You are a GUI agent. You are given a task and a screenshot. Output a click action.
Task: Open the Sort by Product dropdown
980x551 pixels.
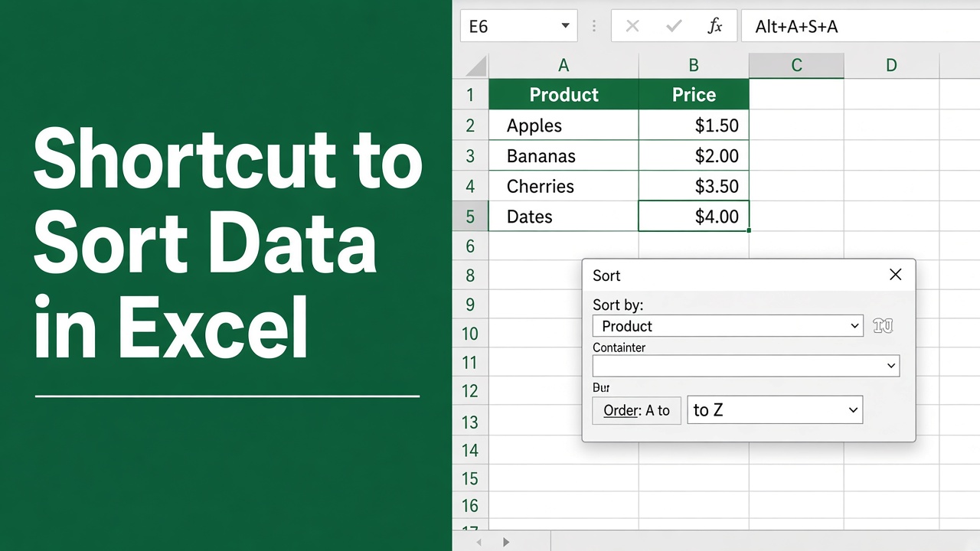click(728, 326)
